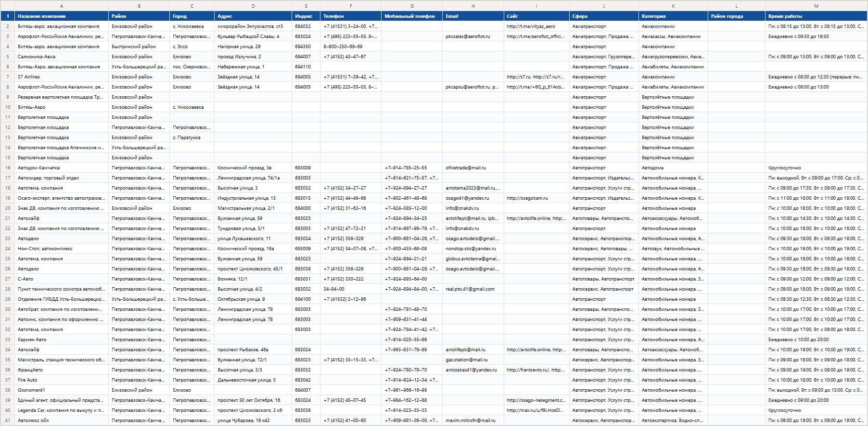Viewport: 868px width, 434px height.
Task: Select the 'Gosnomer41' company cell
Action: pos(62,390)
